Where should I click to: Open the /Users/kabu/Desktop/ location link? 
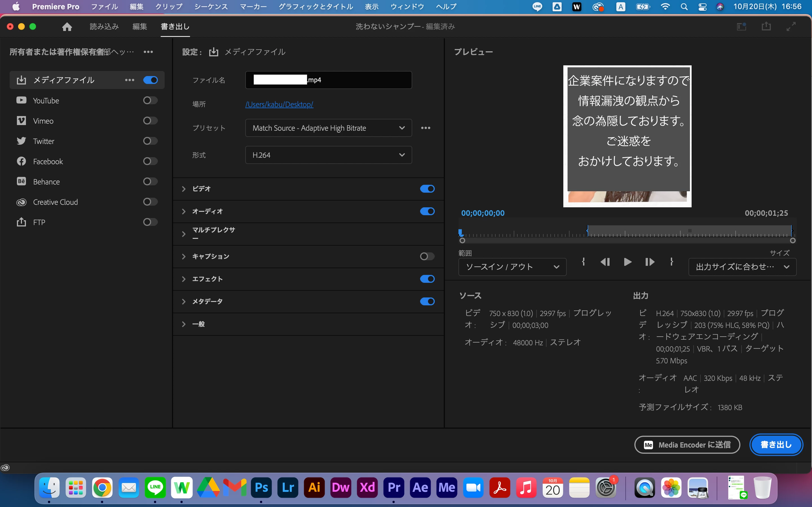coord(279,104)
